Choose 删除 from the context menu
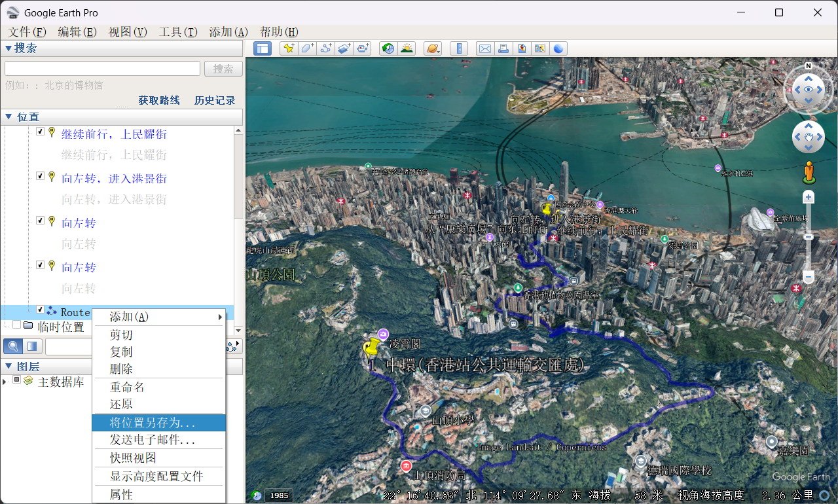This screenshot has width=838, height=504. (159, 369)
